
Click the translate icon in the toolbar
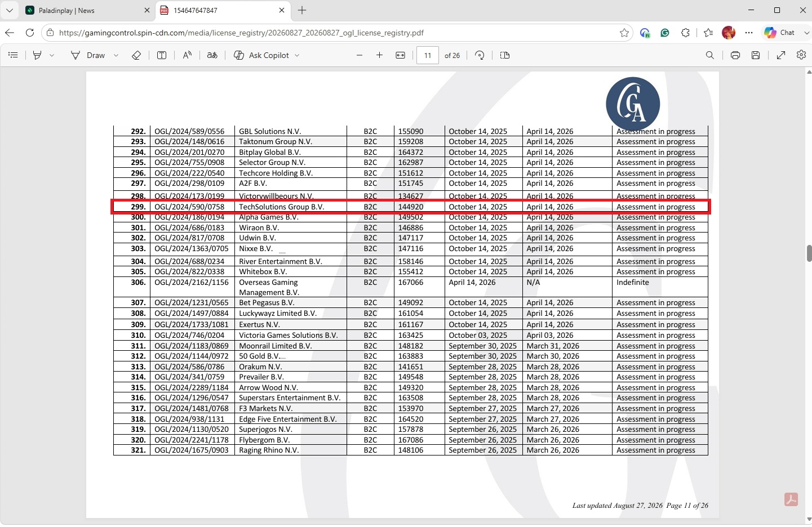tap(212, 55)
